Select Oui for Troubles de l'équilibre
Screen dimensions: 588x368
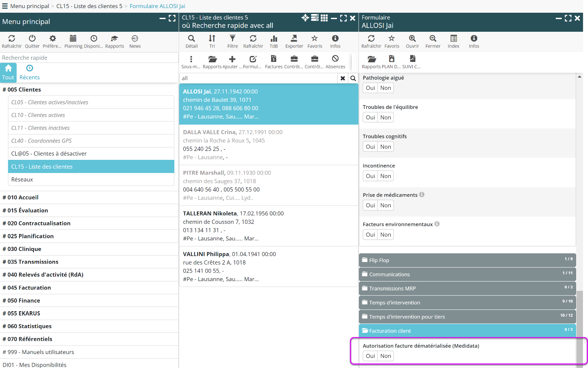coord(370,117)
